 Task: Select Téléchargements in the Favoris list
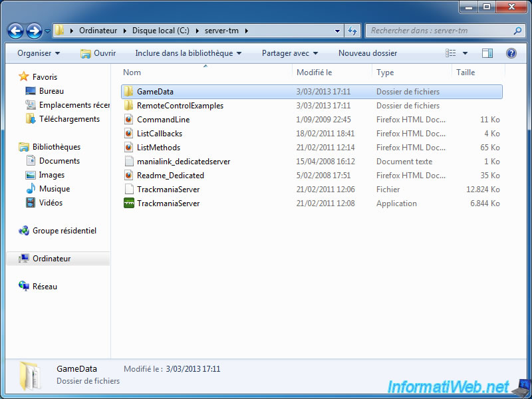pos(69,119)
